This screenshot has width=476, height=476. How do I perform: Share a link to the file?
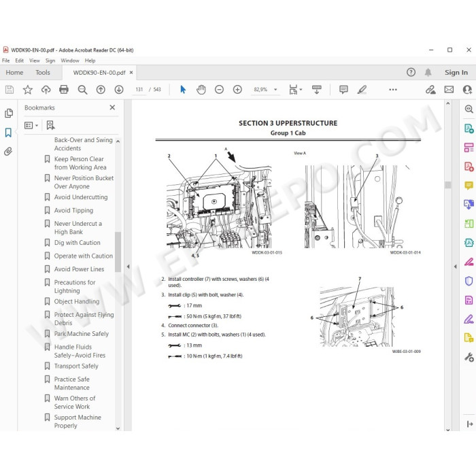click(430, 90)
